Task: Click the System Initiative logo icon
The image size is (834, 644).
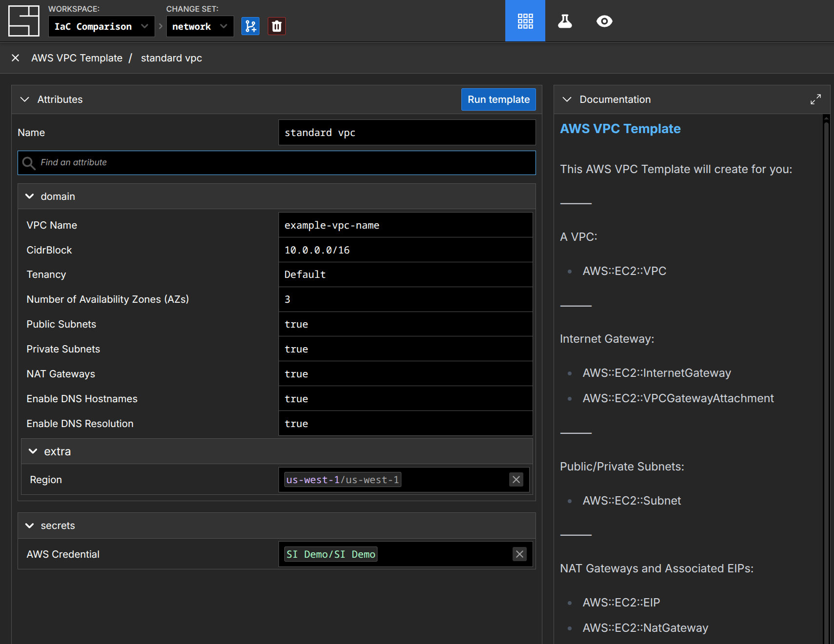Action: pyautogui.click(x=23, y=21)
